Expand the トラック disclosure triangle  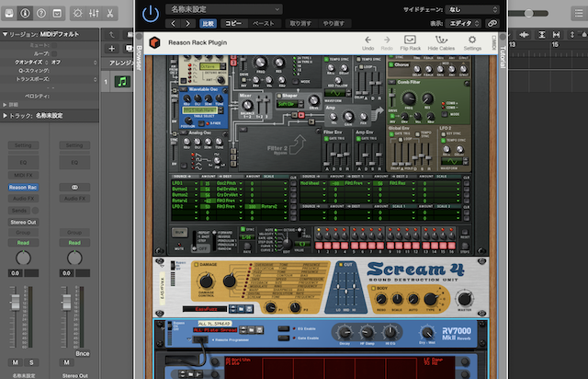[5, 116]
